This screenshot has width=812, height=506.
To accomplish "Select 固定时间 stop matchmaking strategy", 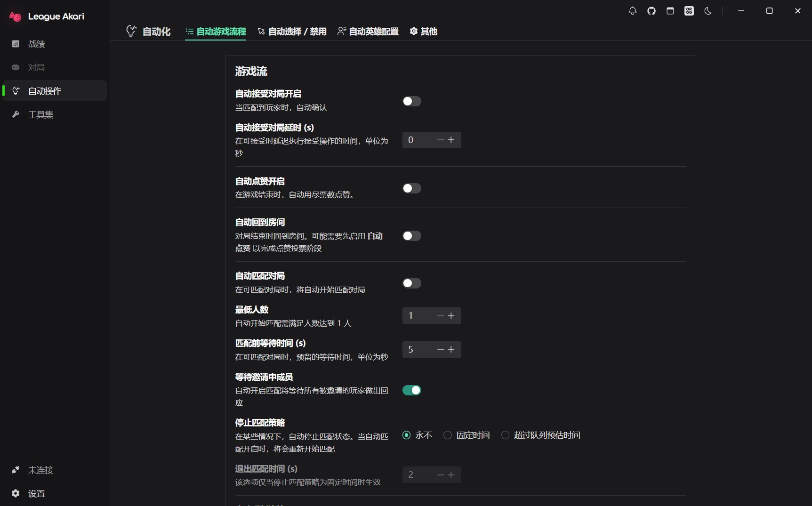I will 448,435.
